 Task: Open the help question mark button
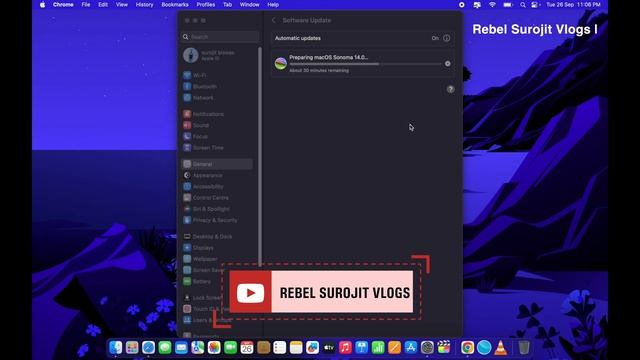point(450,89)
